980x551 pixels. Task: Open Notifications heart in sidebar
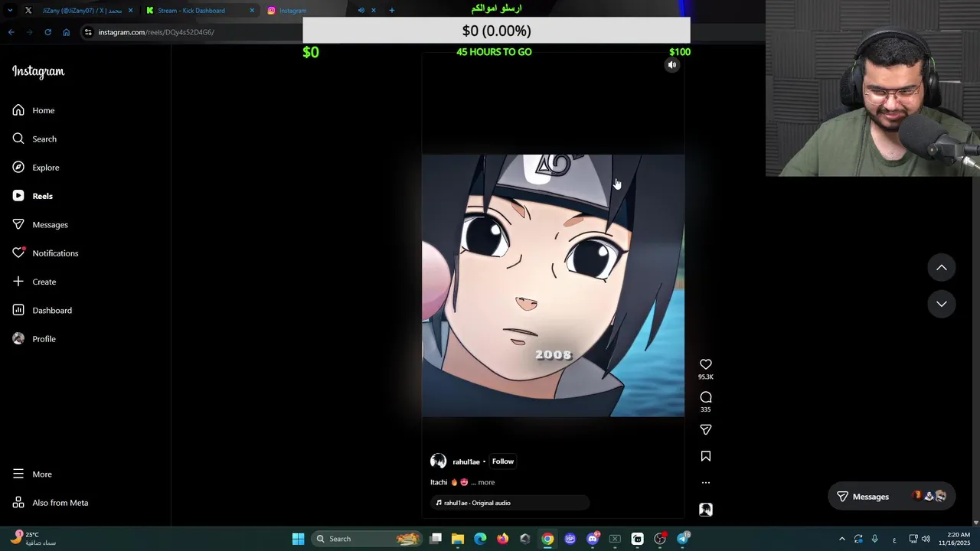pyautogui.click(x=45, y=253)
